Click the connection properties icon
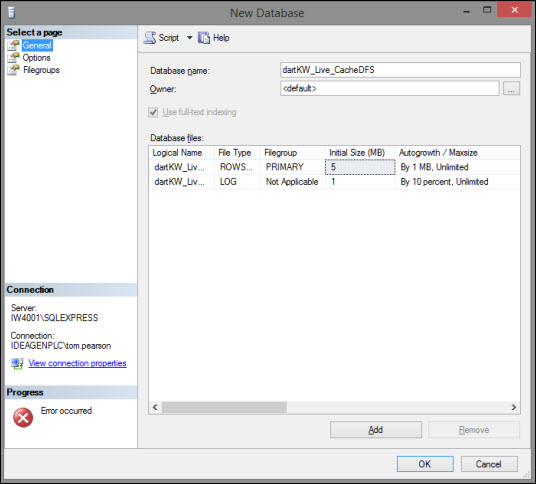This screenshot has width=536, height=484. point(17,363)
